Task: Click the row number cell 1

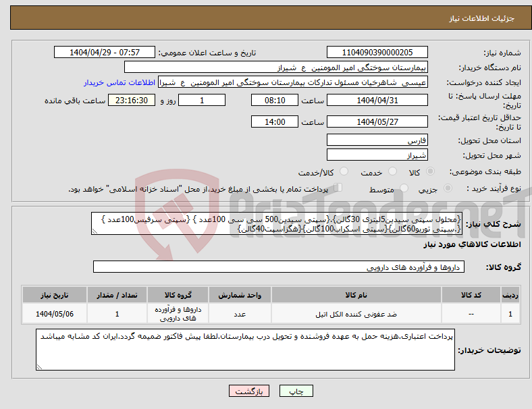Action: point(510,314)
